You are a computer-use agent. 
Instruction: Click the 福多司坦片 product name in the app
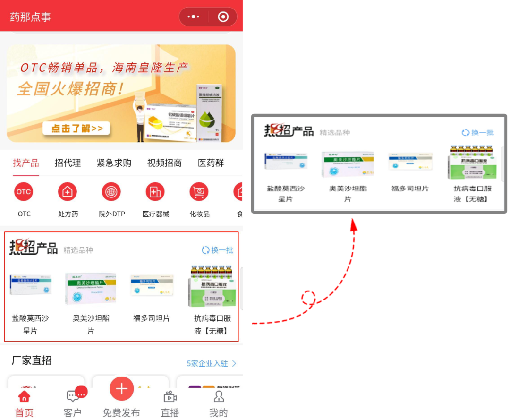coord(152,318)
